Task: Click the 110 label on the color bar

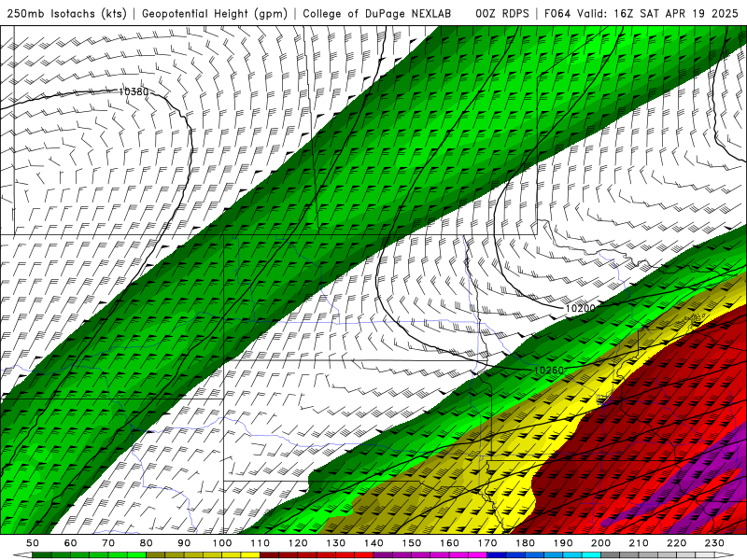Action: (260, 543)
